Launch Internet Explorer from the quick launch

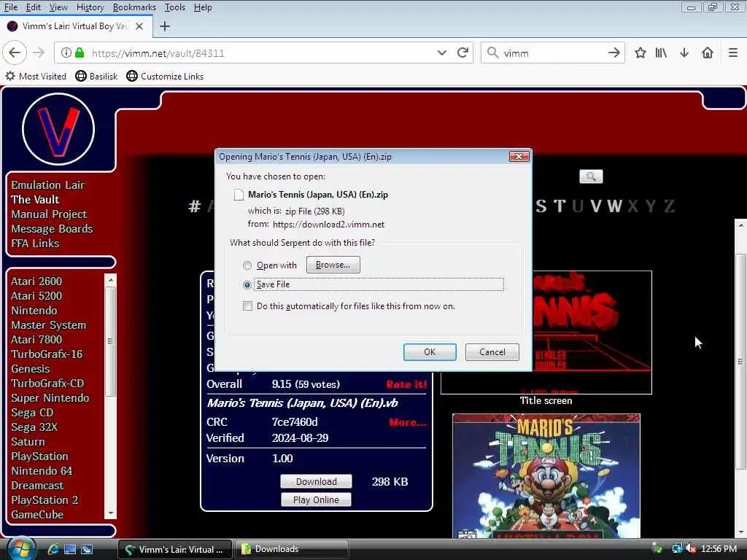[x=53, y=549]
